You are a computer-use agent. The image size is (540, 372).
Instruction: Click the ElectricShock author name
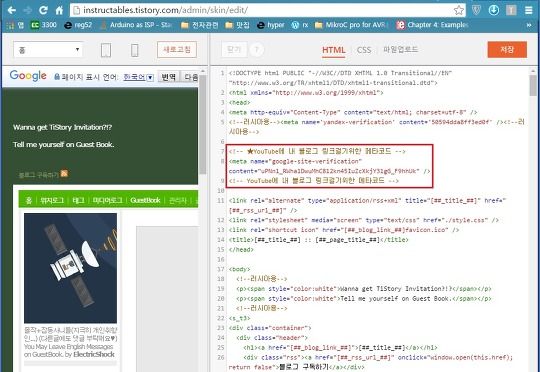point(94,354)
